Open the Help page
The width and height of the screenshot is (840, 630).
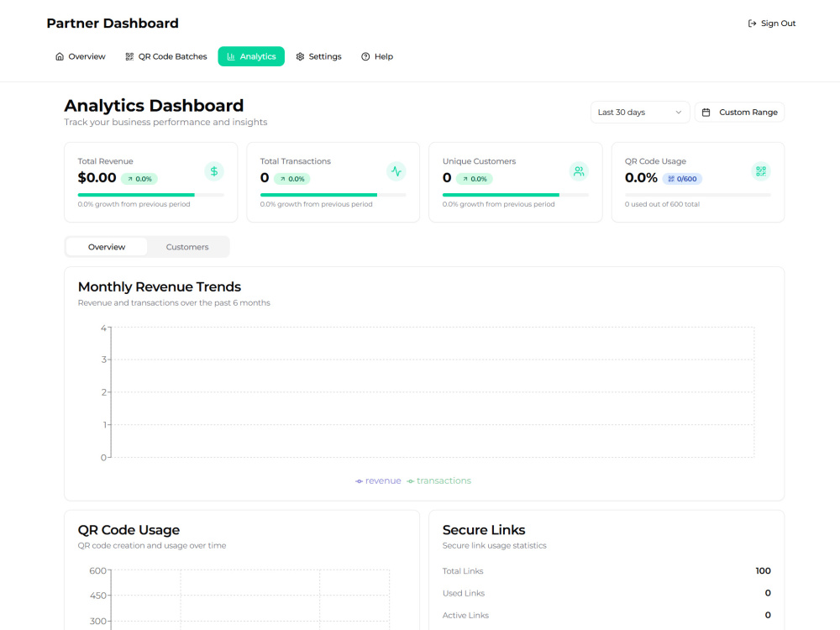tap(377, 57)
